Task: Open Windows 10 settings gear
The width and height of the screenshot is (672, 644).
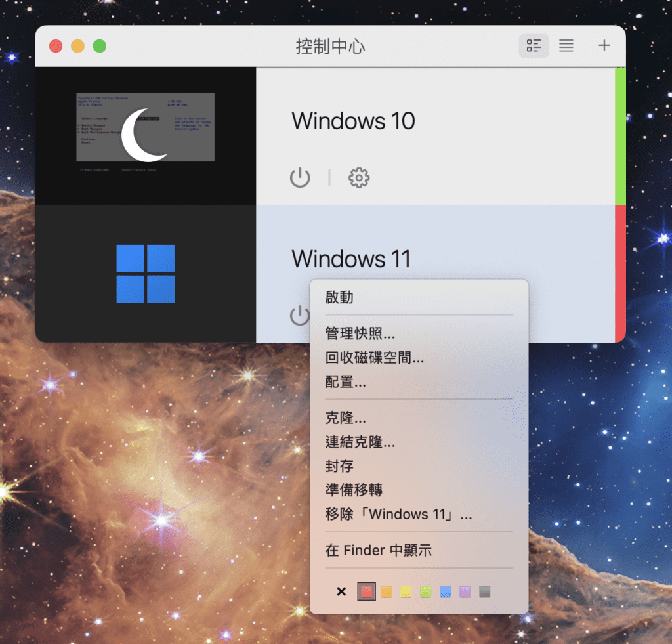Action: pyautogui.click(x=359, y=177)
